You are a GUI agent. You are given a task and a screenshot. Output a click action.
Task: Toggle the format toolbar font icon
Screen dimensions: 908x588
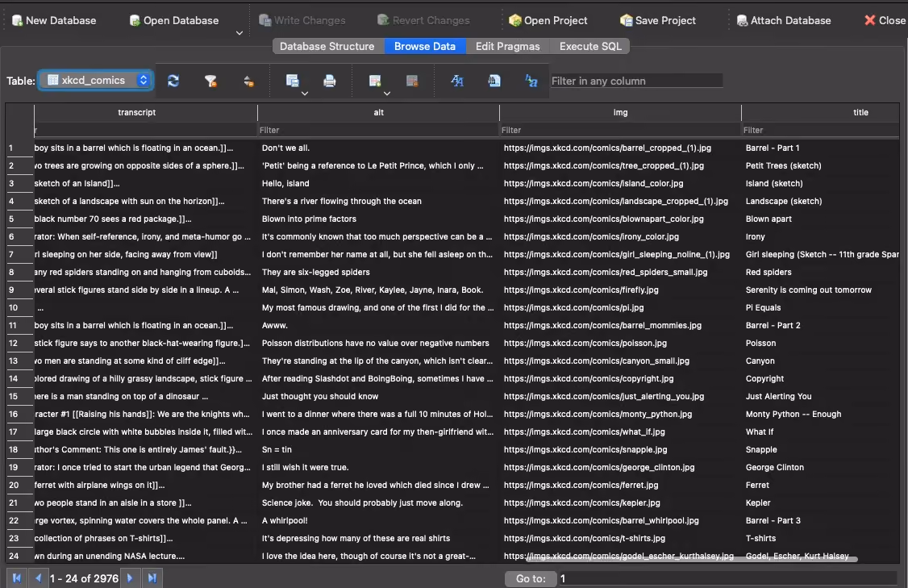pyautogui.click(x=457, y=81)
